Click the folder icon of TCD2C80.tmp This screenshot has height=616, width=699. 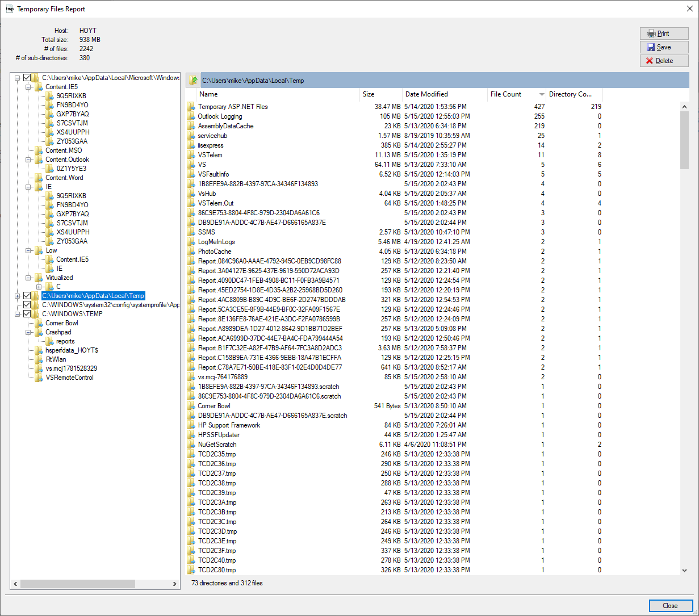pyautogui.click(x=191, y=570)
